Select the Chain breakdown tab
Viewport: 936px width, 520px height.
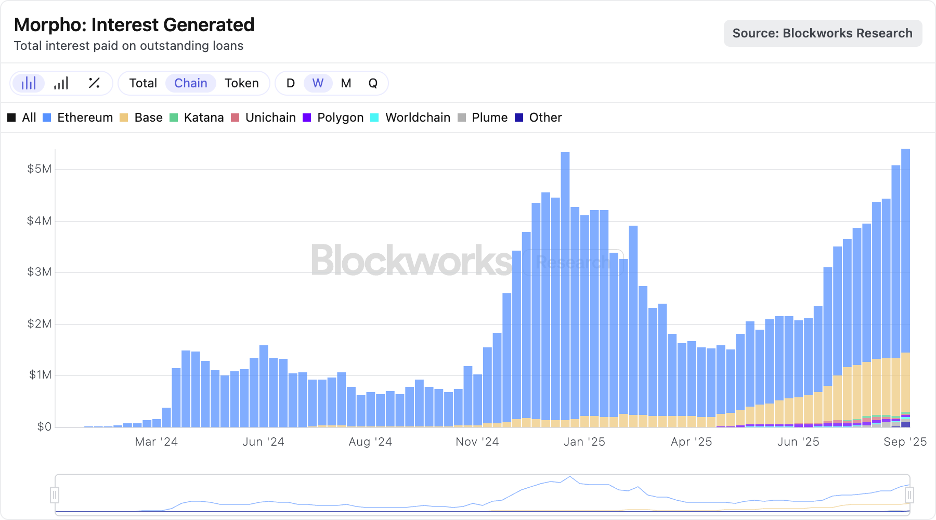[191, 83]
